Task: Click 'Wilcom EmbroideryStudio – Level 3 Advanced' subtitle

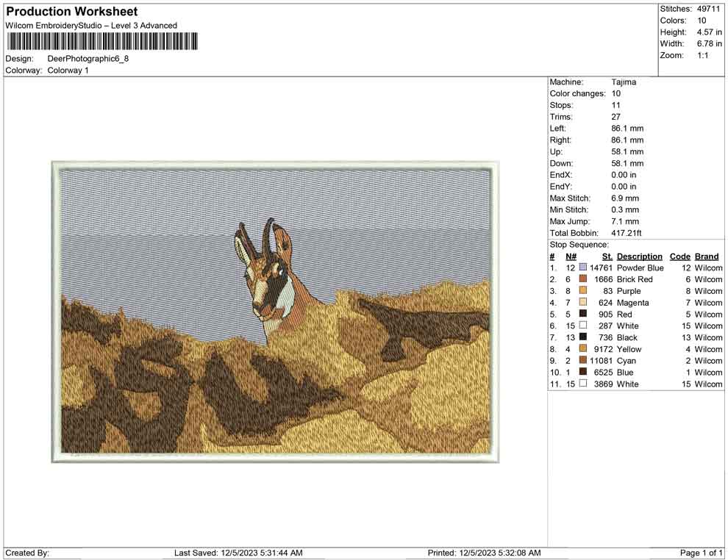Action: click(91, 26)
